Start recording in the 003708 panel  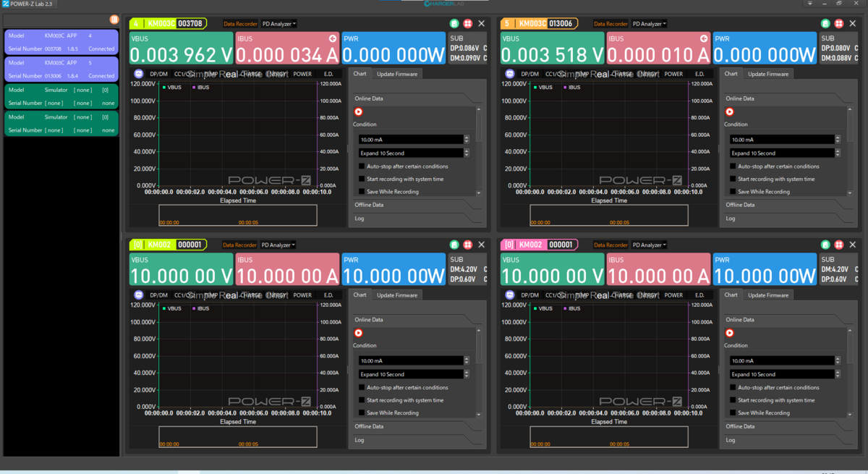tap(358, 111)
